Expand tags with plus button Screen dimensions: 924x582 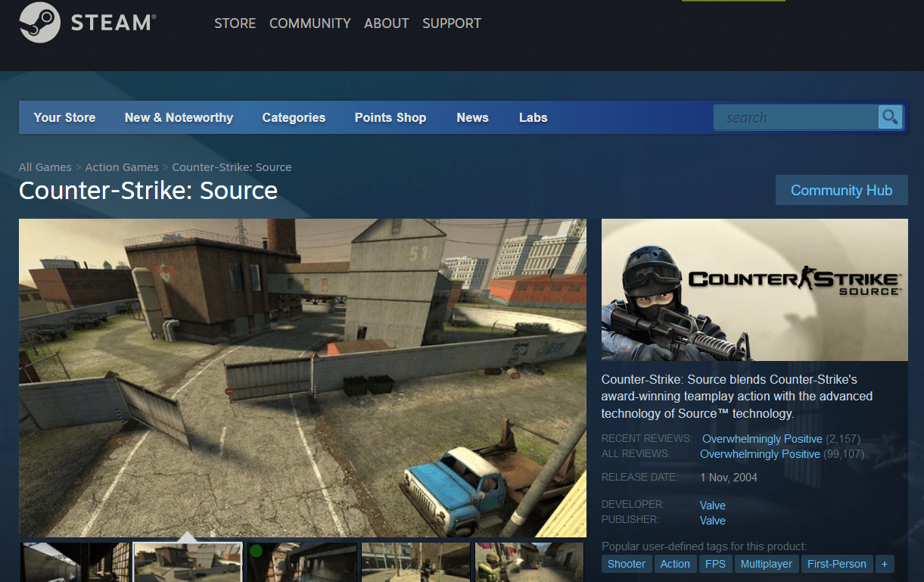point(884,564)
